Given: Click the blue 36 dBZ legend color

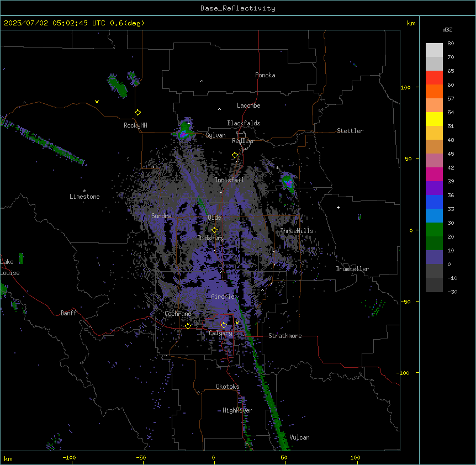Looking at the screenshot, I should pyautogui.click(x=434, y=202).
